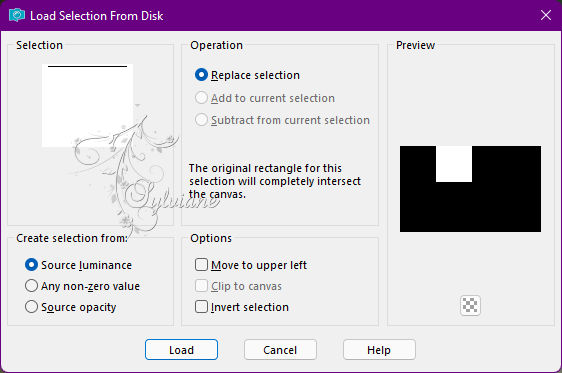Open Help for this dialog
This screenshot has width=562, height=373.
tap(379, 350)
